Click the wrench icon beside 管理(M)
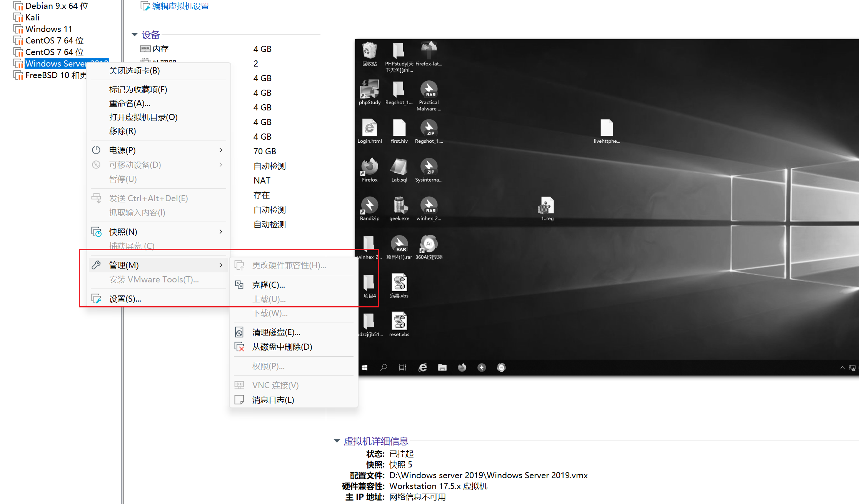The width and height of the screenshot is (859, 504). 96,265
